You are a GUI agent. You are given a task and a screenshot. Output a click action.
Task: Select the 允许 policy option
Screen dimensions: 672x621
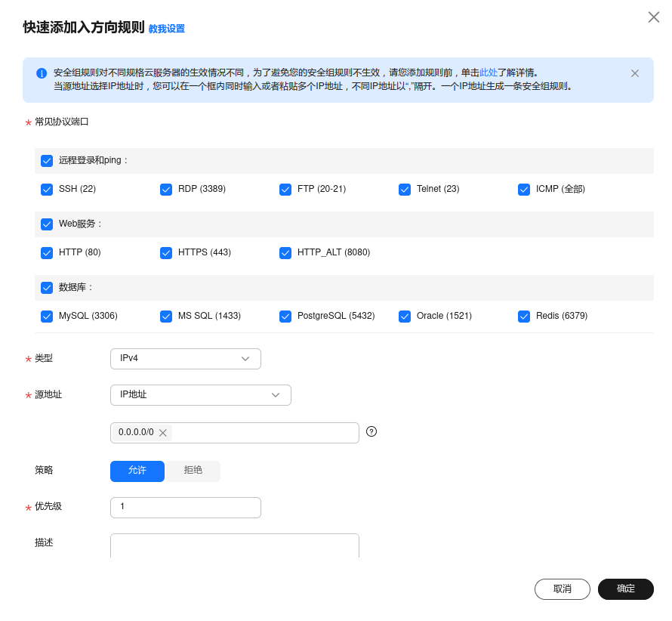click(x=137, y=471)
